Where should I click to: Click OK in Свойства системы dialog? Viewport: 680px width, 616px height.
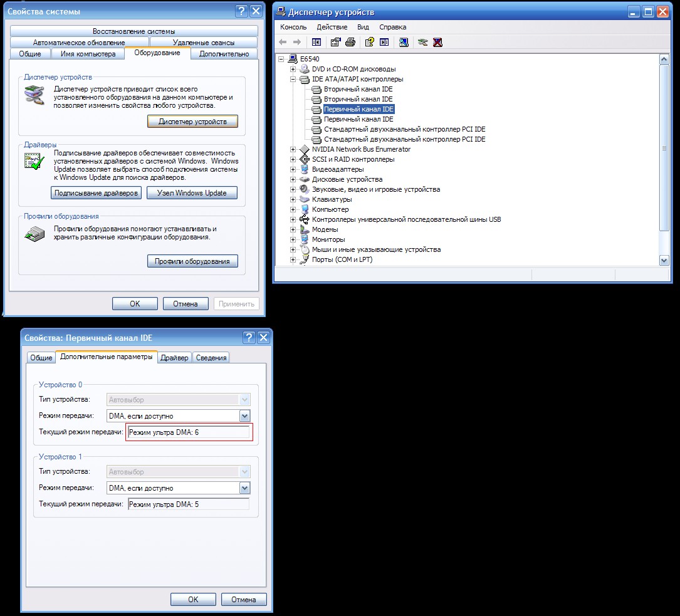tap(135, 303)
